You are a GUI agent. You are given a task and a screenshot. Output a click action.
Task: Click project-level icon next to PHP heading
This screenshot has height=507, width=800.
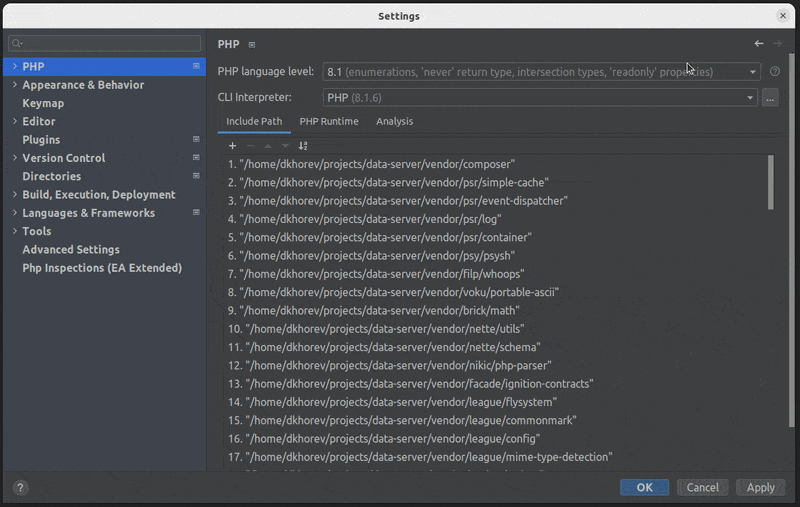[x=252, y=45]
